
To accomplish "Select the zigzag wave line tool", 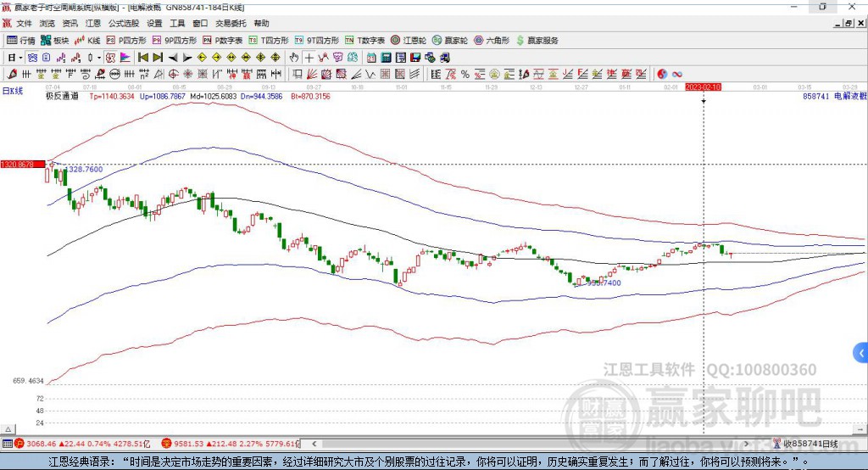I will click(x=370, y=75).
